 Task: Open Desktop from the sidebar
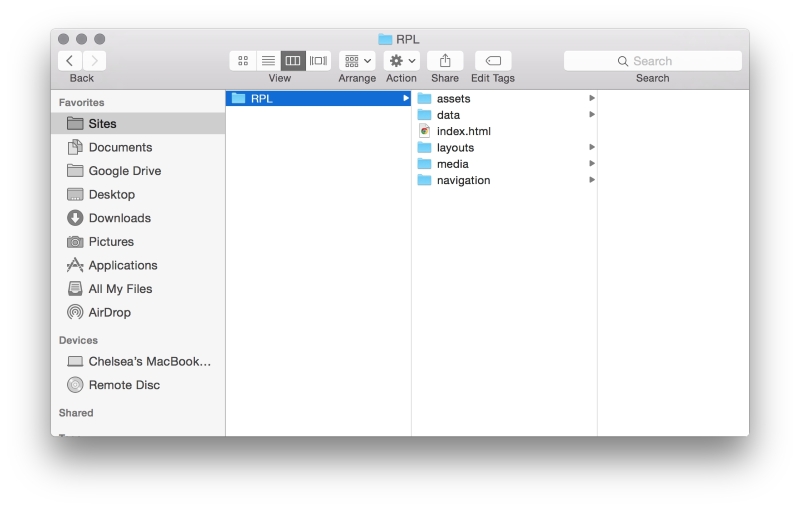pos(138,194)
